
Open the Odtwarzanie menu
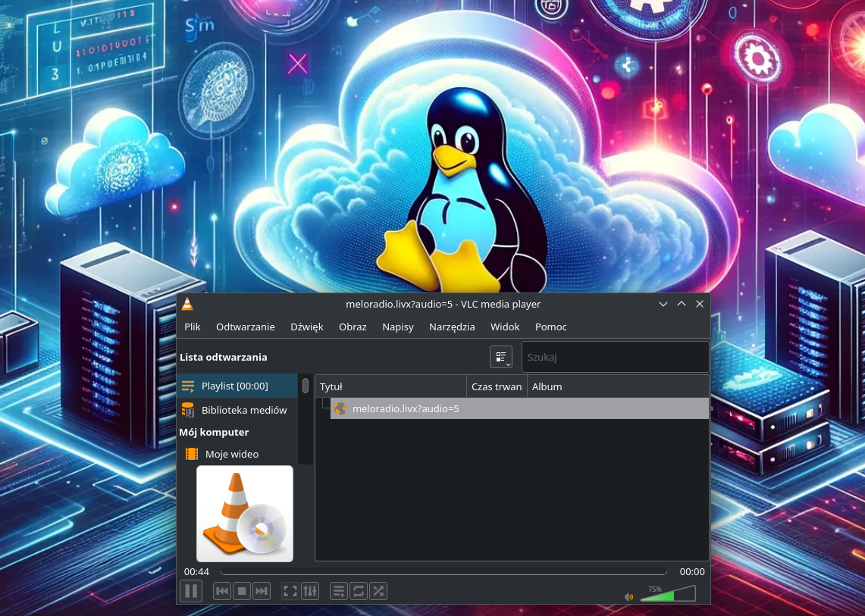click(245, 327)
